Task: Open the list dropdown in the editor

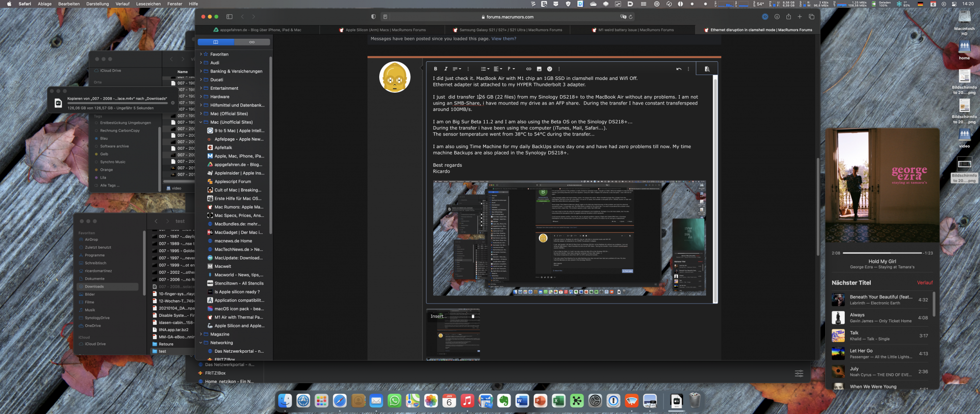Action: (x=485, y=69)
